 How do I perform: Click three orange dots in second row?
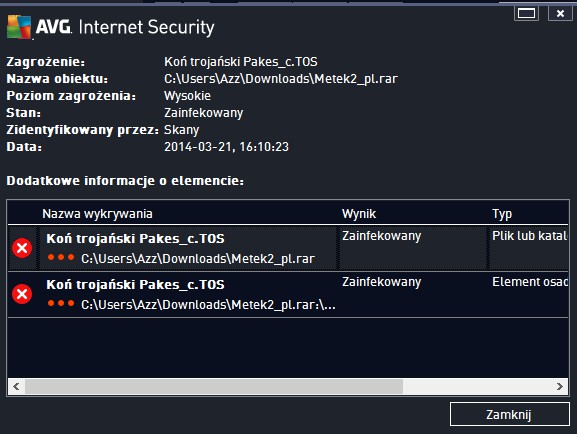pyautogui.click(x=61, y=303)
